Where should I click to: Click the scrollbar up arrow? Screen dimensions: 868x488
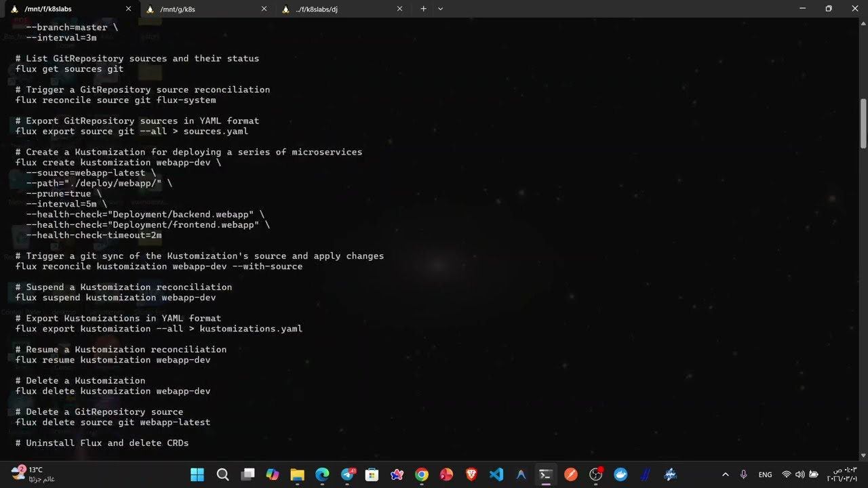pos(863,22)
